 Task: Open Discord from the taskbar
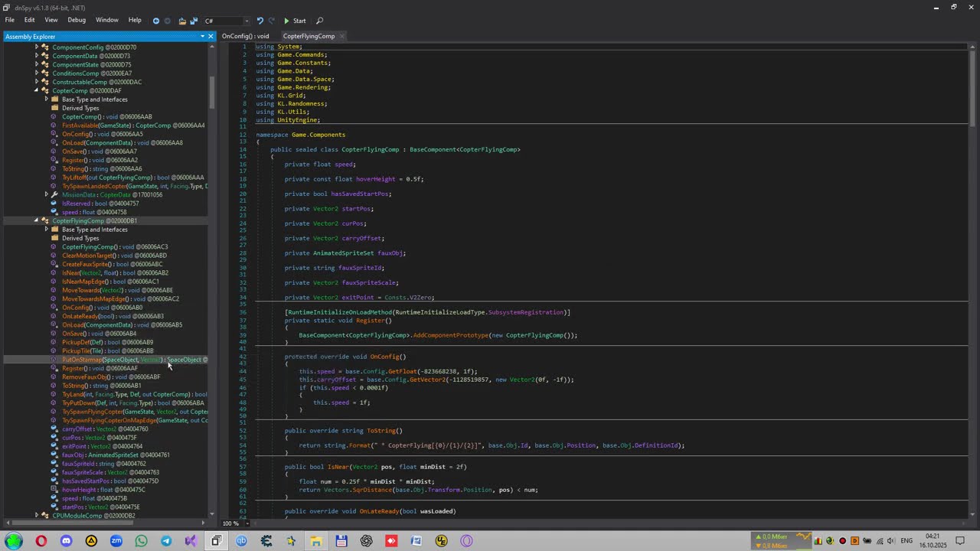66,541
